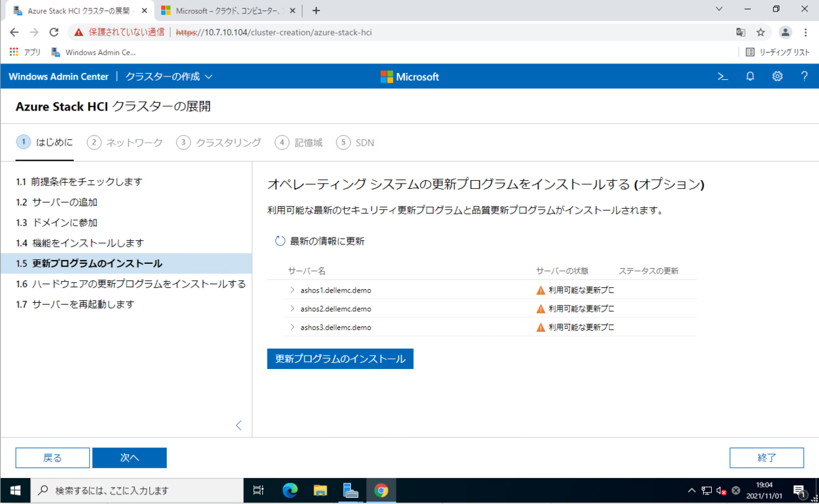Click the taskbar clock showing 19:04
Image resolution: width=819 pixels, height=504 pixels.
(764, 490)
